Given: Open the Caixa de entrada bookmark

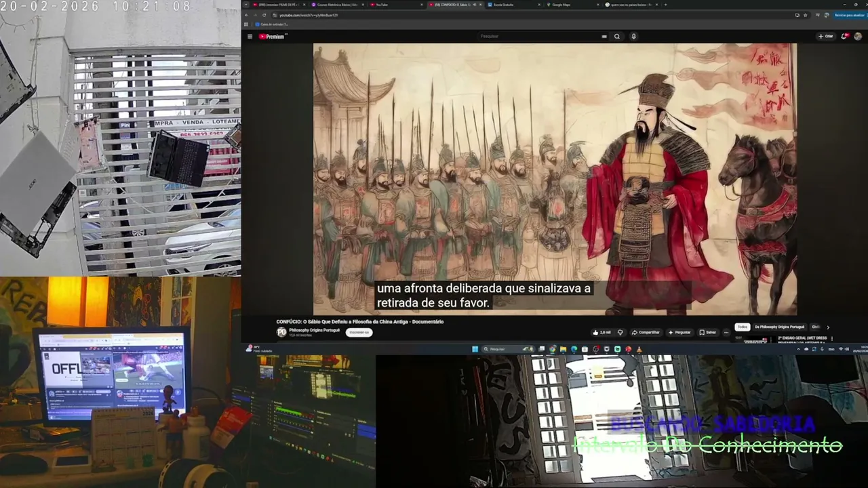Looking at the screenshot, I should 273,24.
